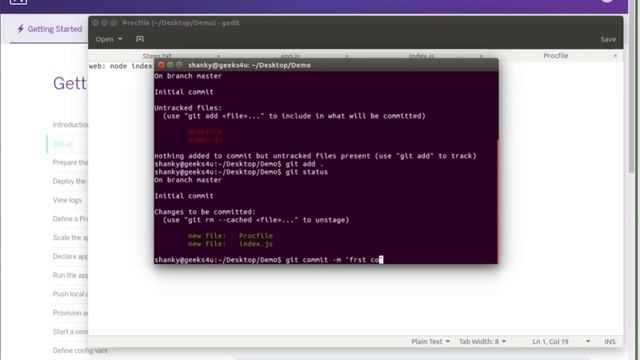640x360 pixels.
Task: Open Define config vars sidebar link
Action: pyautogui.click(x=80, y=350)
